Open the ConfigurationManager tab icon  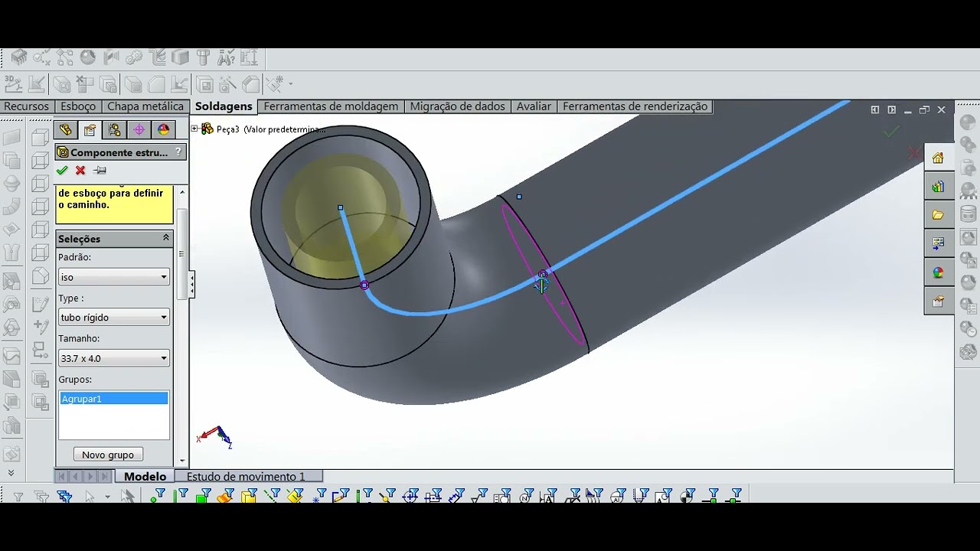tap(114, 130)
